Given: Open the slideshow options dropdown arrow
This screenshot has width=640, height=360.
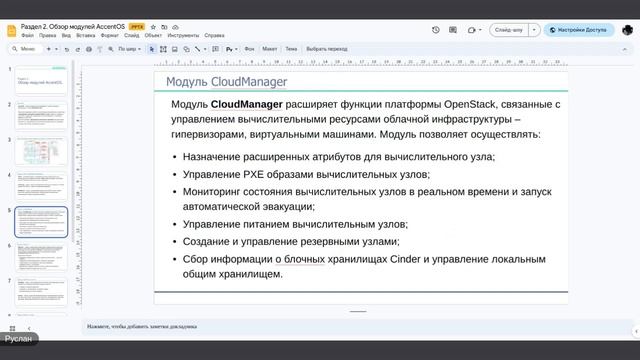Looking at the screenshot, I should pos(534,30).
